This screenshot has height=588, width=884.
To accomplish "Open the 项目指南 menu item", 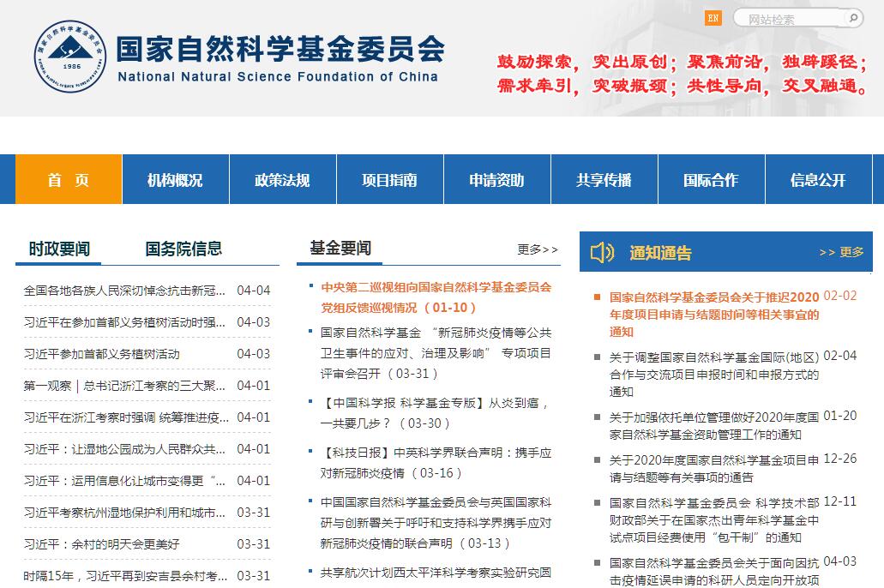I will pos(389,179).
